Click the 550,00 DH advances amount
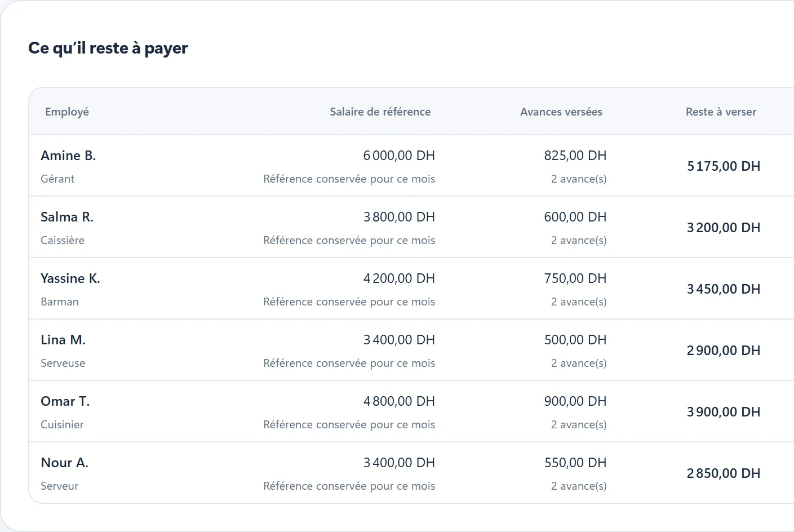 [x=575, y=463]
